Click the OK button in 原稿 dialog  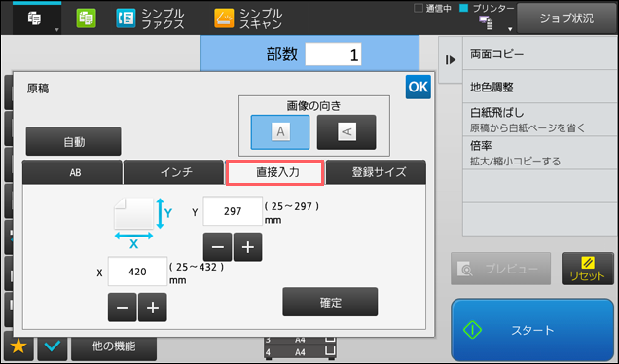point(419,87)
